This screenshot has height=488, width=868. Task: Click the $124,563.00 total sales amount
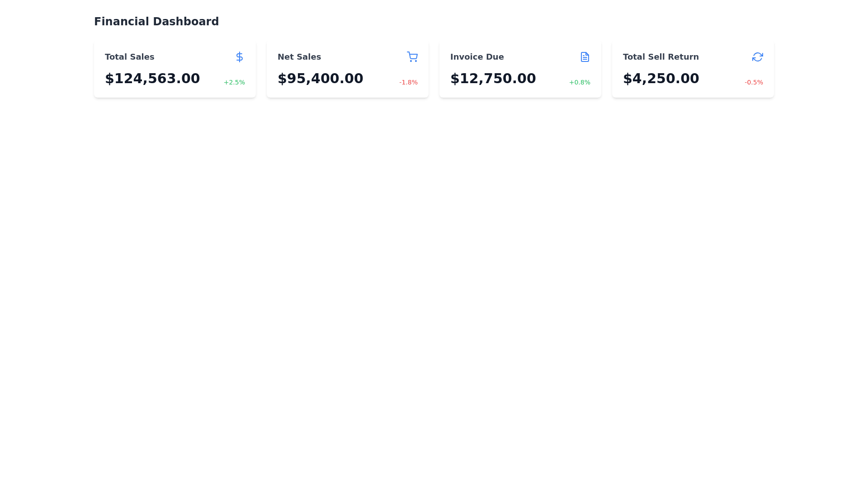[152, 79]
